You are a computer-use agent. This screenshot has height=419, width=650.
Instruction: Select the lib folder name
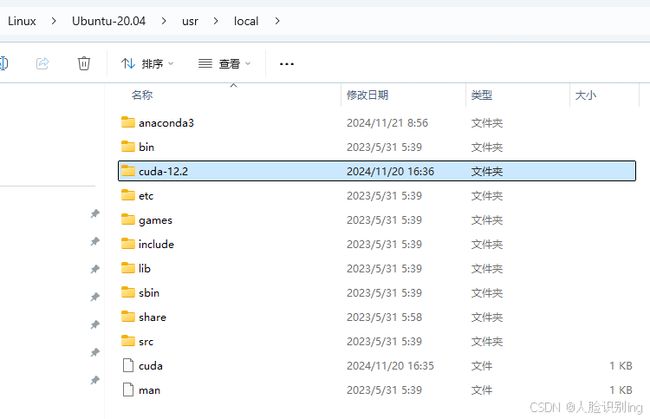(x=145, y=269)
